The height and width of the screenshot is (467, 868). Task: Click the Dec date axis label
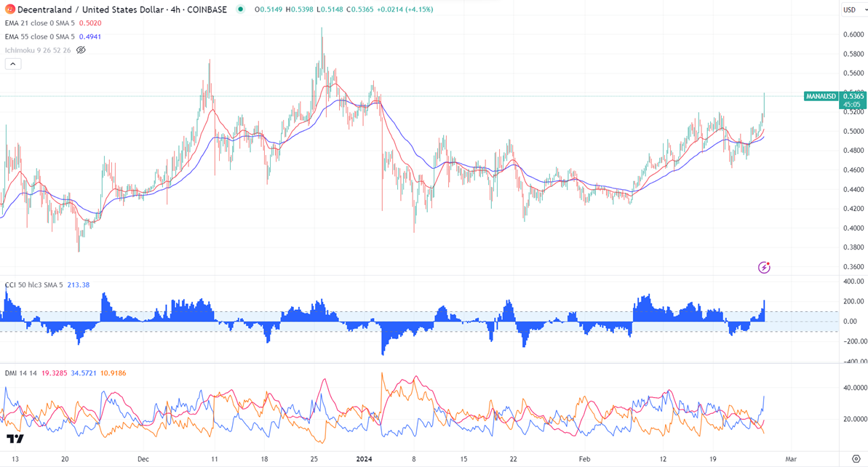click(143, 459)
